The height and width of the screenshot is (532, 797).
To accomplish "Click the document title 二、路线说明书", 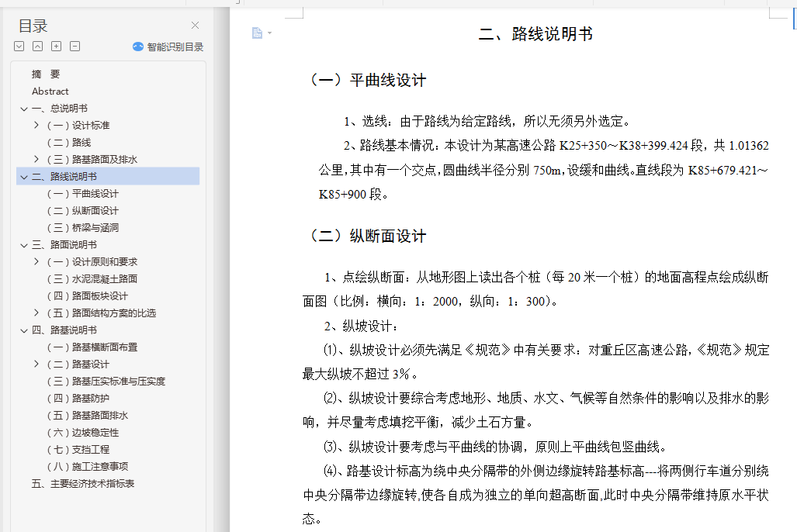I will click(535, 34).
